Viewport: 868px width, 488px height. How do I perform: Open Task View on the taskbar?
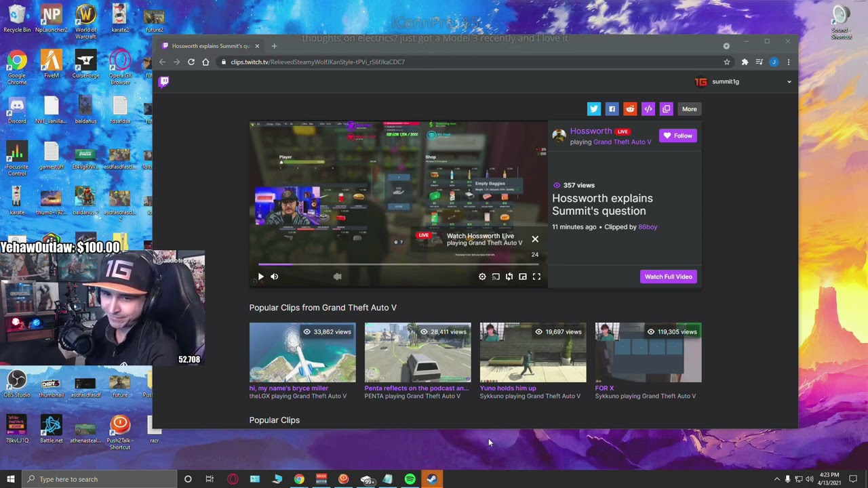(x=210, y=479)
